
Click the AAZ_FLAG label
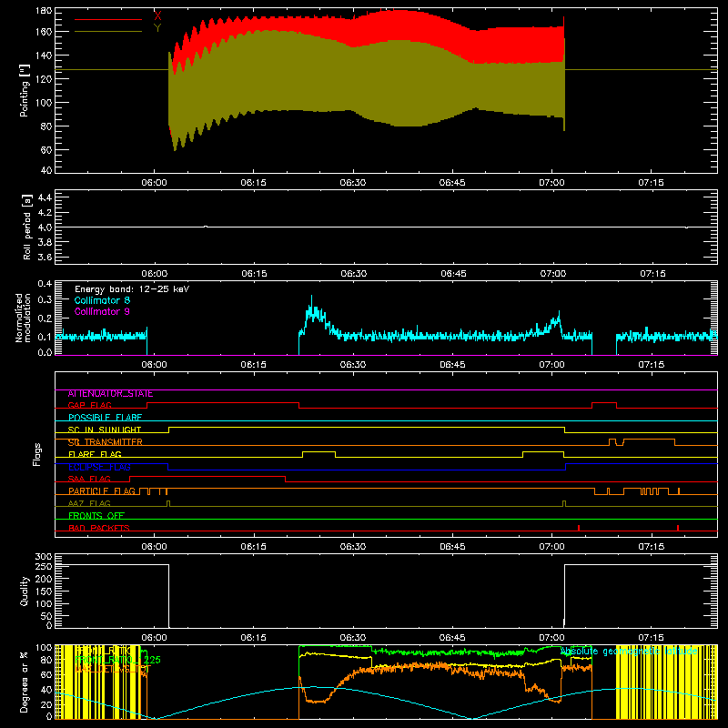point(89,504)
